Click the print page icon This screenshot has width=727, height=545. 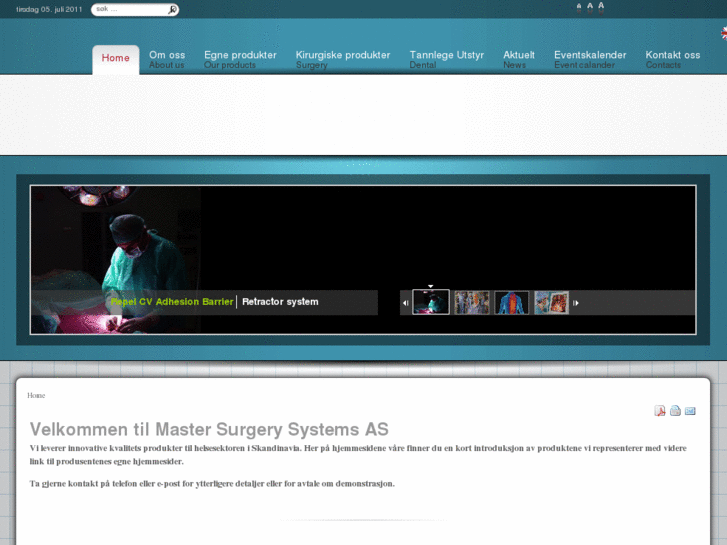[x=675, y=410]
